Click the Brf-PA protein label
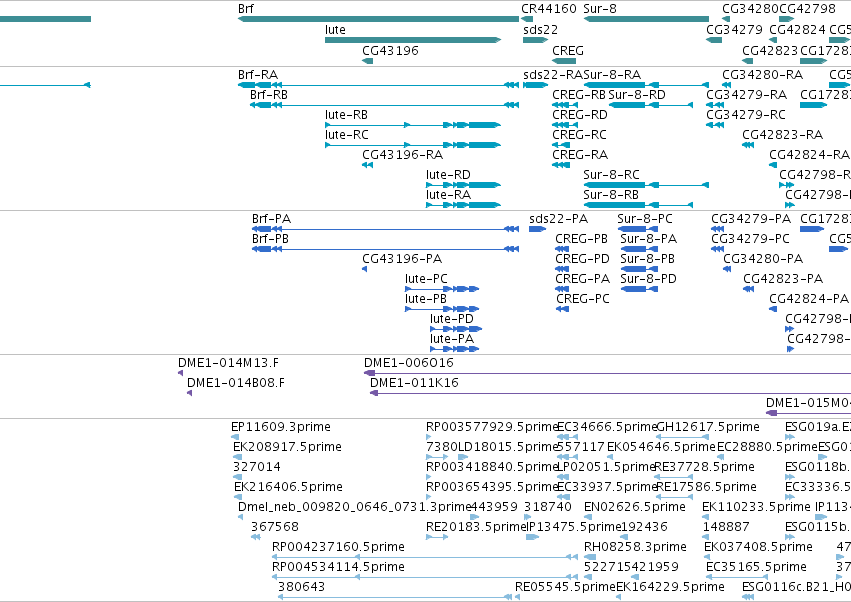 point(271,219)
